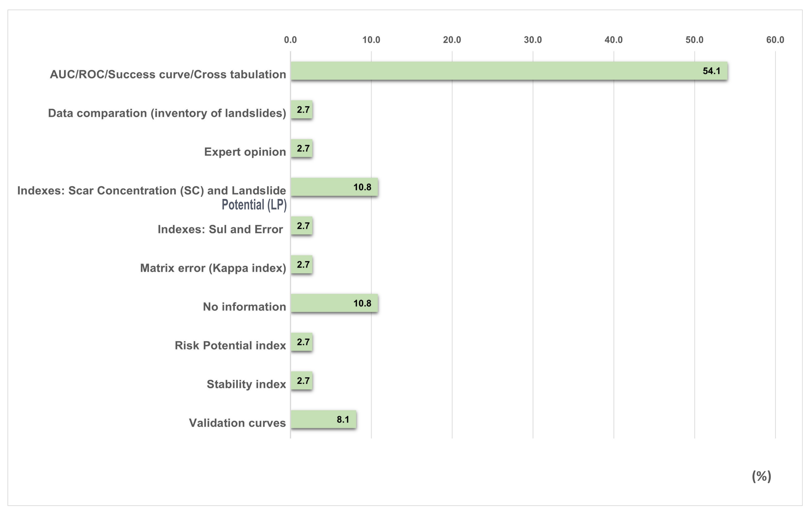Click the 0.0 axis tick label
Viewport: 812px width, 515px height.
[290, 40]
